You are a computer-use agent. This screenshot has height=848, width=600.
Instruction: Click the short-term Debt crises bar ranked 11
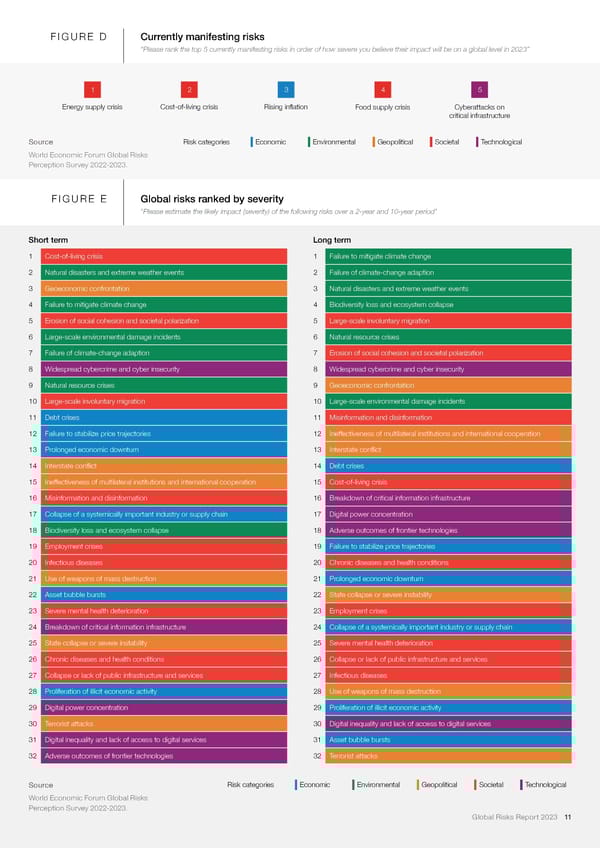tap(164, 417)
